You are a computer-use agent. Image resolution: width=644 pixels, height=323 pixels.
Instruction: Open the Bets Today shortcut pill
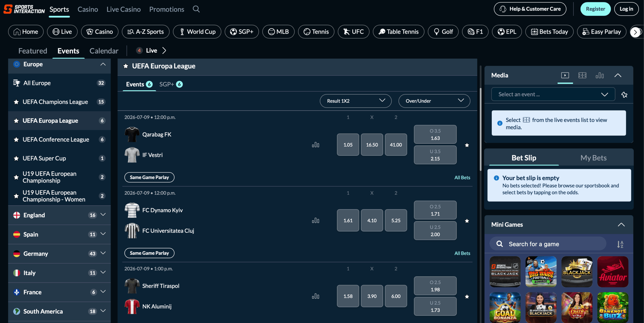(x=549, y=32)
